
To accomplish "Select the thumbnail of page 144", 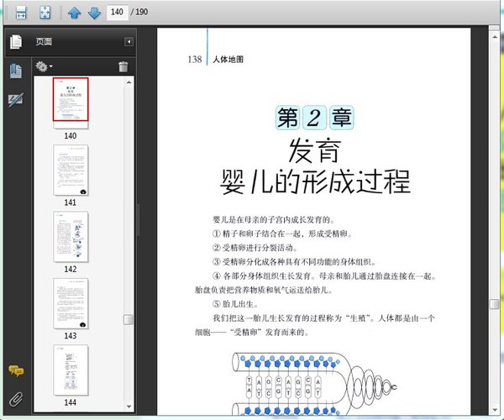I will [x=71, y=370].
